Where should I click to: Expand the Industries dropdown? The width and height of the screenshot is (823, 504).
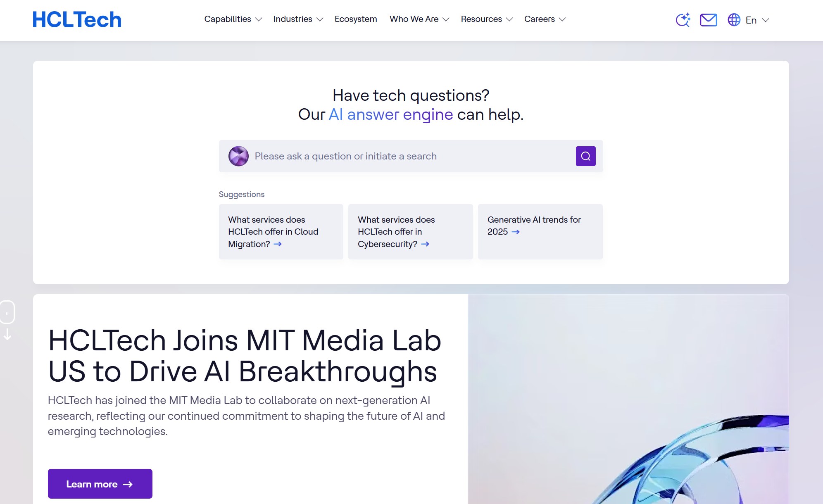(298, 19)
